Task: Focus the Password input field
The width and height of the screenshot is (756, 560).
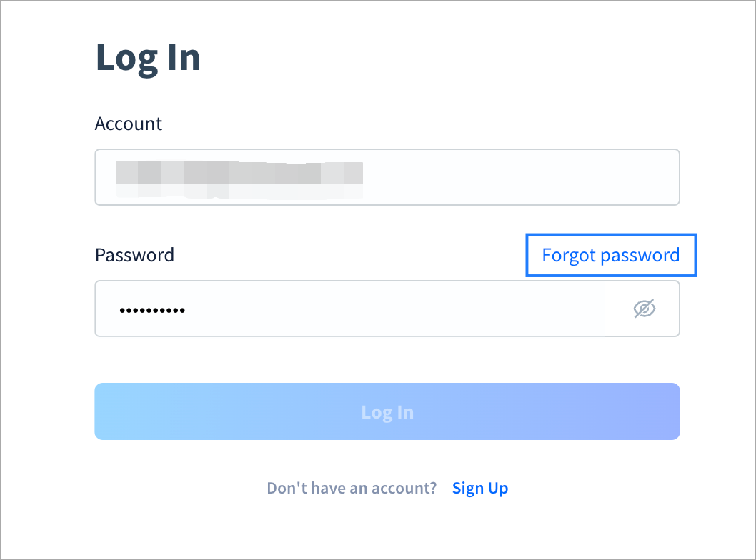Action: (x=357, y=309)
